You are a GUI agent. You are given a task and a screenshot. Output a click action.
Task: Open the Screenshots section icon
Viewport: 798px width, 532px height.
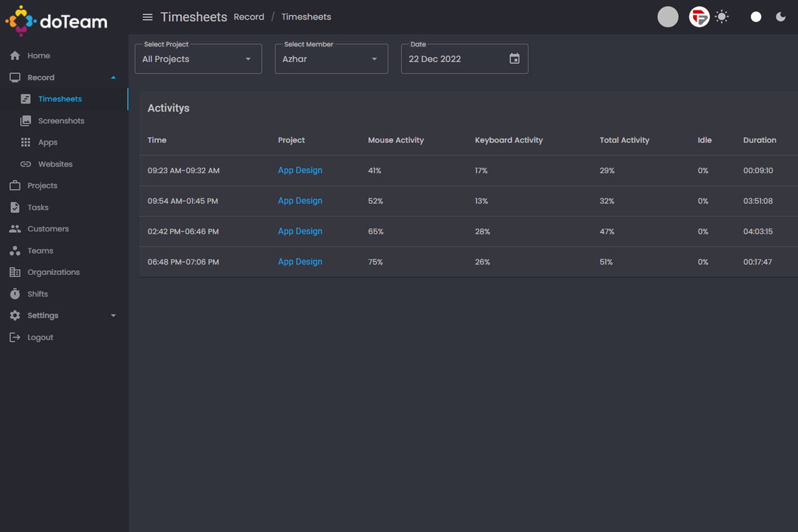[25, 120]
